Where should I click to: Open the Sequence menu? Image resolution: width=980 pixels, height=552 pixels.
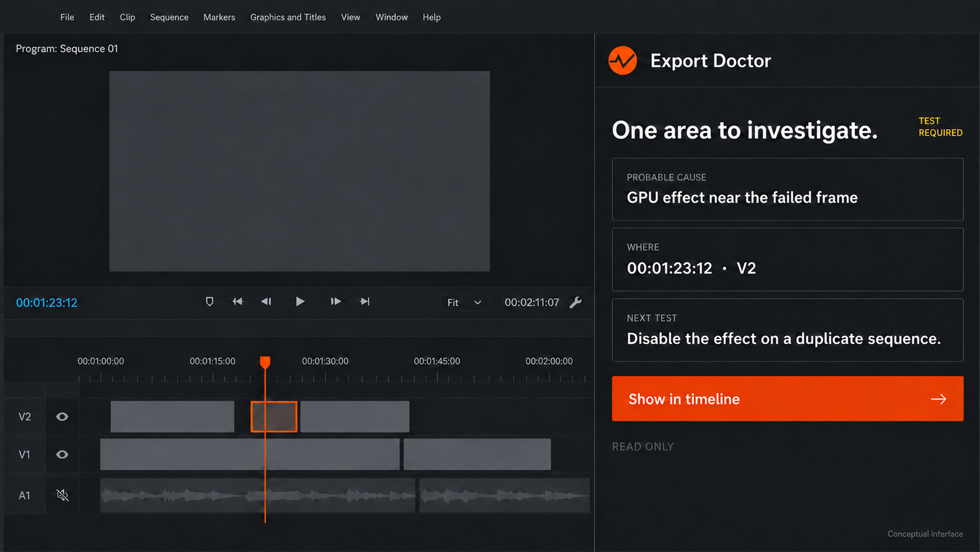[x=169, y=17]
